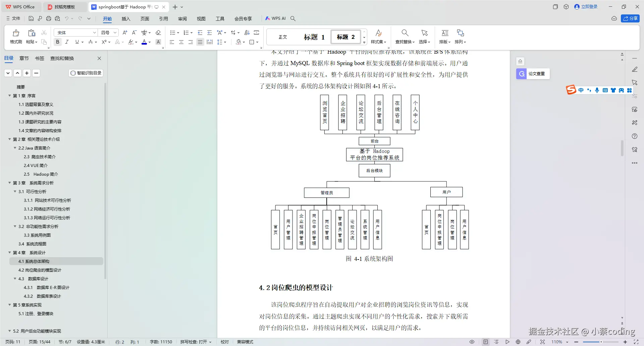This screenshot has height=346, width=644.
Task: Open the font color swatch (blue A)
Action: click(x=144, y=42)
